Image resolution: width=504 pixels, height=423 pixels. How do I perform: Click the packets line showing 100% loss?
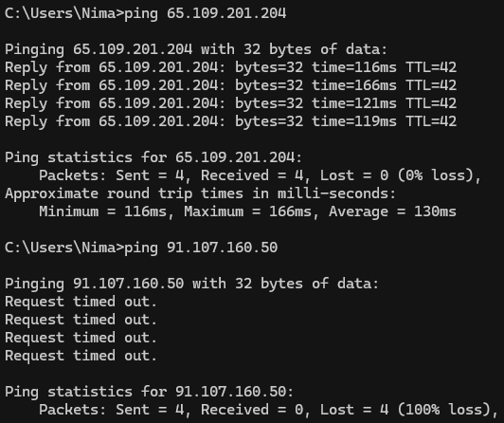[268, 410]
